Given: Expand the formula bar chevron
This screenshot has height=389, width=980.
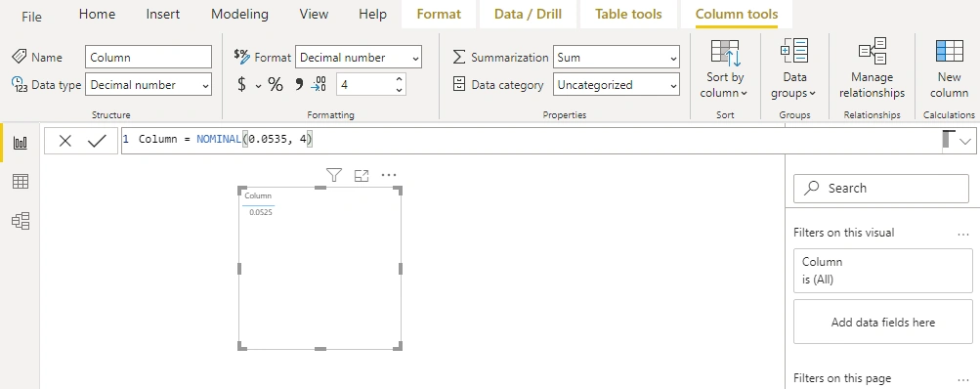Looking at the screenshot, I should pyautogui.click(x=965, y=142).
